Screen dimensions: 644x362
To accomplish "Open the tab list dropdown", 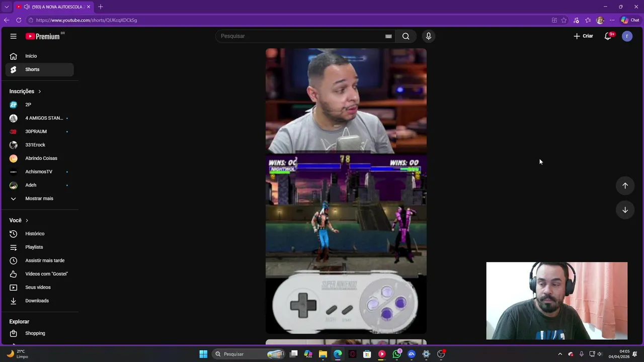I will (x=7, y=7).
